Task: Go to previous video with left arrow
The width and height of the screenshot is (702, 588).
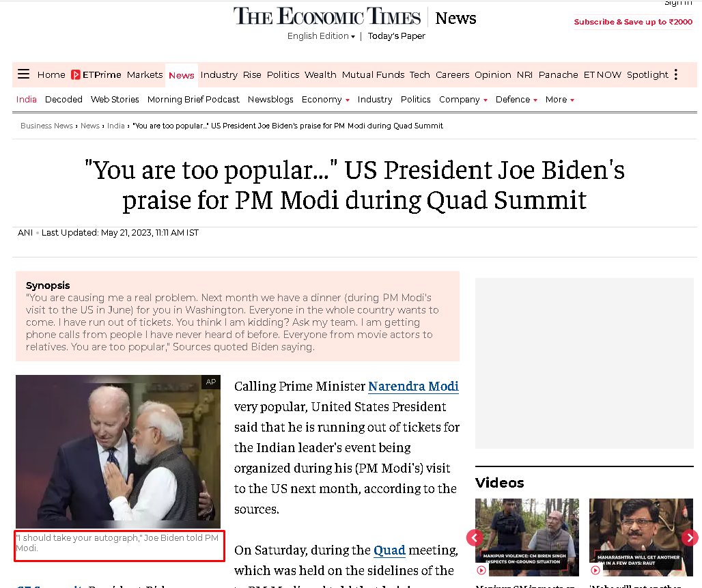Action: 475,537
